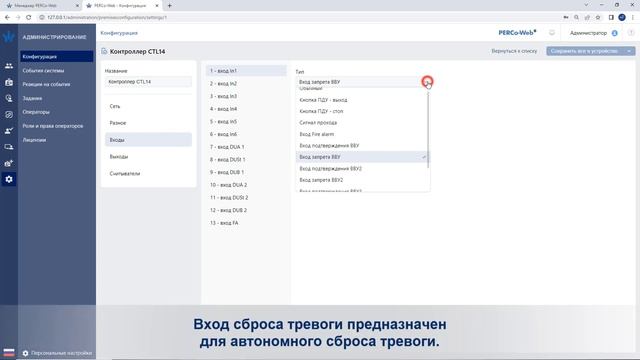Image resolution: width=640 pixels, height=360 pixels.
Task: Select '7 - вход DUA 1' row
Action: pos(246,147)
